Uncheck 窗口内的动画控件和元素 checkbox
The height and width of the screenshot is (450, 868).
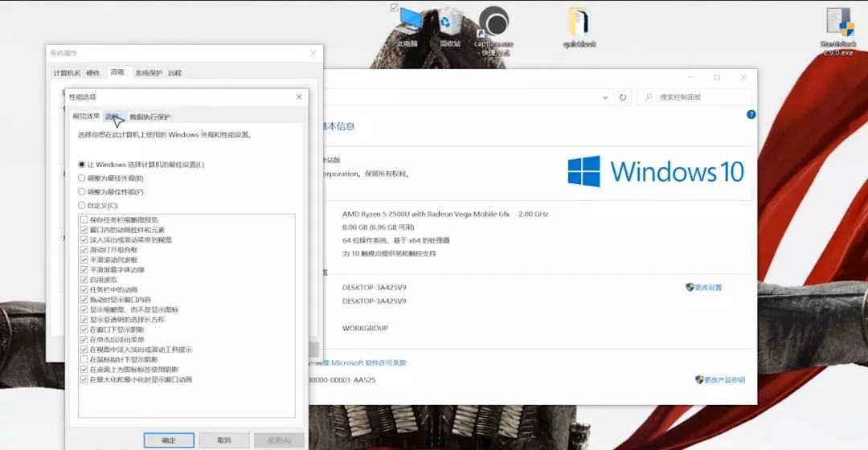point(84,230)
